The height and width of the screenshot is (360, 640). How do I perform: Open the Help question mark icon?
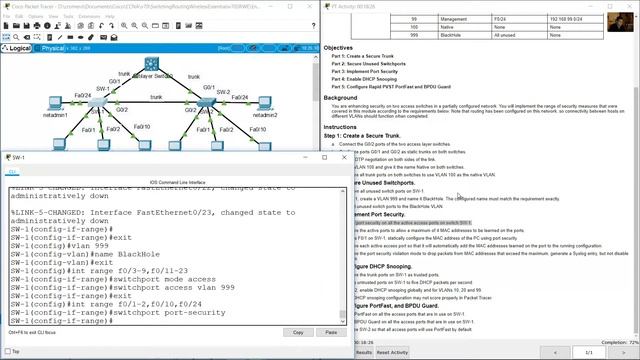coord(313,26)
